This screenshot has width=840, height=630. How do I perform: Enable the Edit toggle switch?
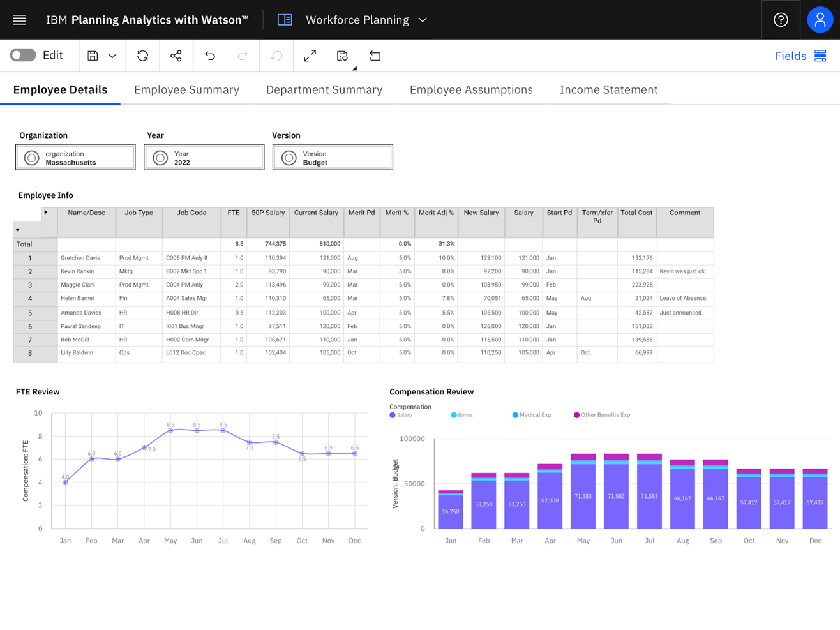click(22, 56)
